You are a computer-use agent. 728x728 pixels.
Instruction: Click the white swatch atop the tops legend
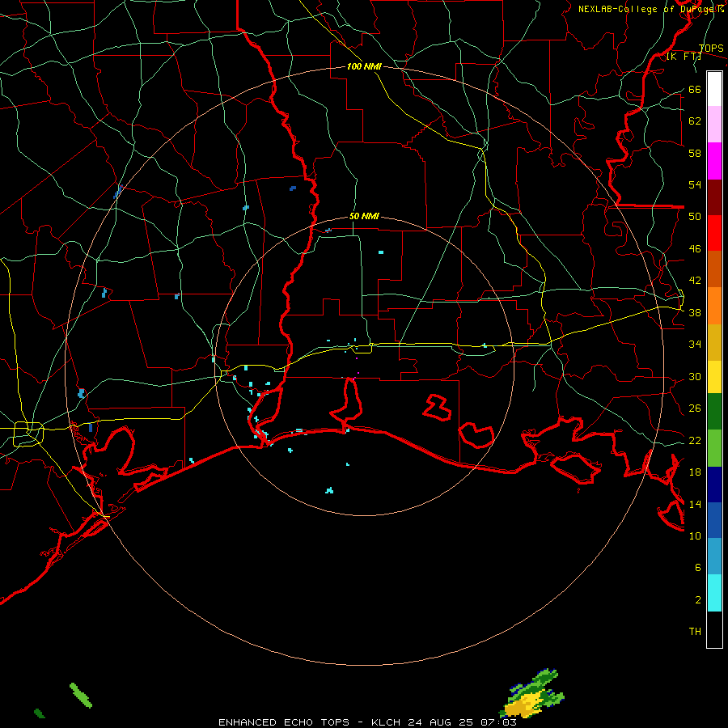tap(714, 89)
